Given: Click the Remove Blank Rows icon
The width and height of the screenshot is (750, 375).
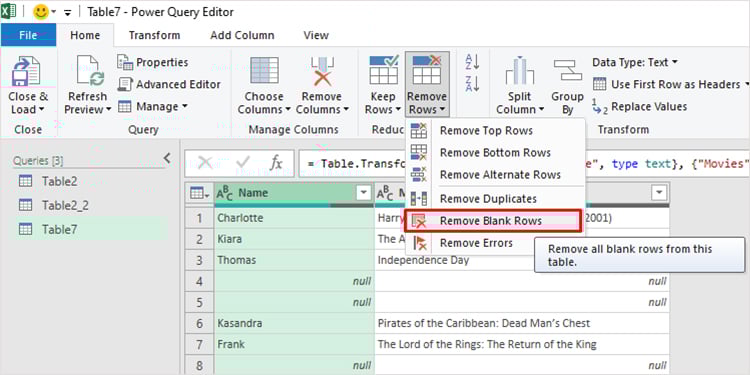Looking at the screenshot, I should click(419, 221).
